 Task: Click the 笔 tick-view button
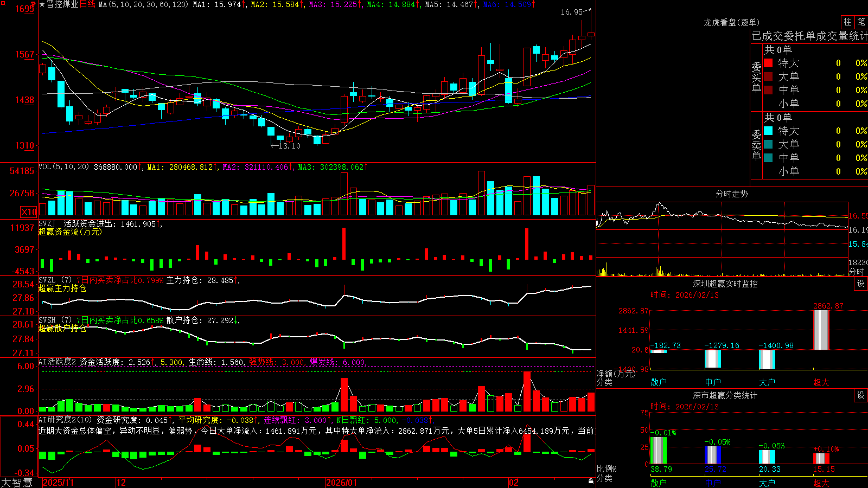coord(861,22)
